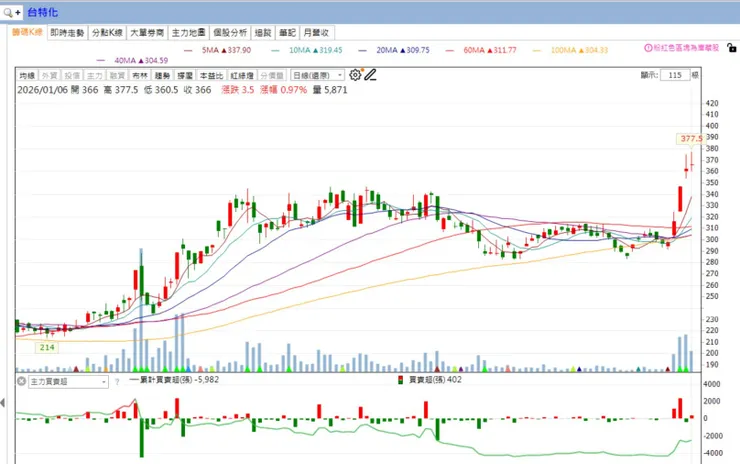Toggle 撐壓 support resistance overlay
The height and width of the screenshot is (464, 740).
(185, 76)
